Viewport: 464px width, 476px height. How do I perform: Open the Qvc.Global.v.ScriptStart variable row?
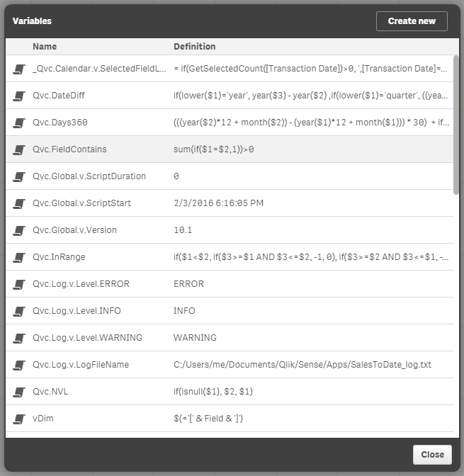click(81, 203)
